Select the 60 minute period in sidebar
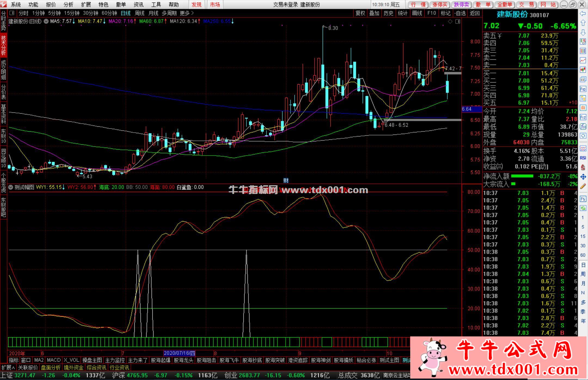 click(x=583, y=255)
